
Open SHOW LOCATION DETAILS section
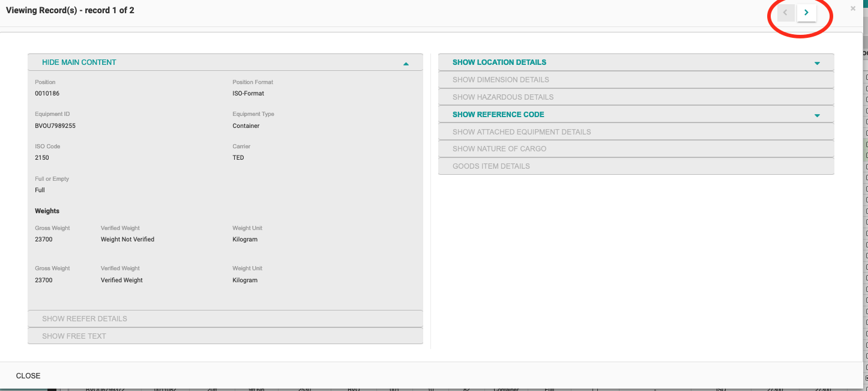pos(499,62)
